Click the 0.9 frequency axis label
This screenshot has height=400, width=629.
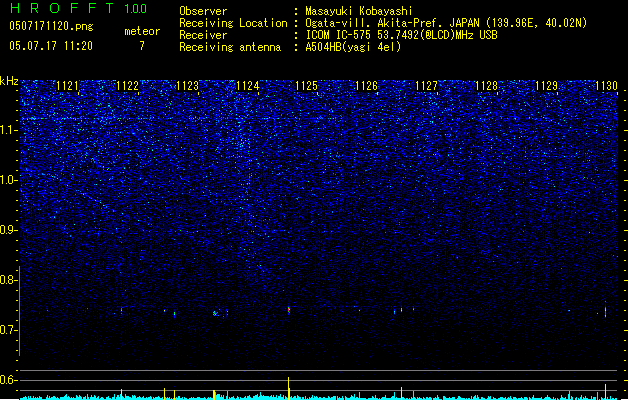tap(8, 230)
